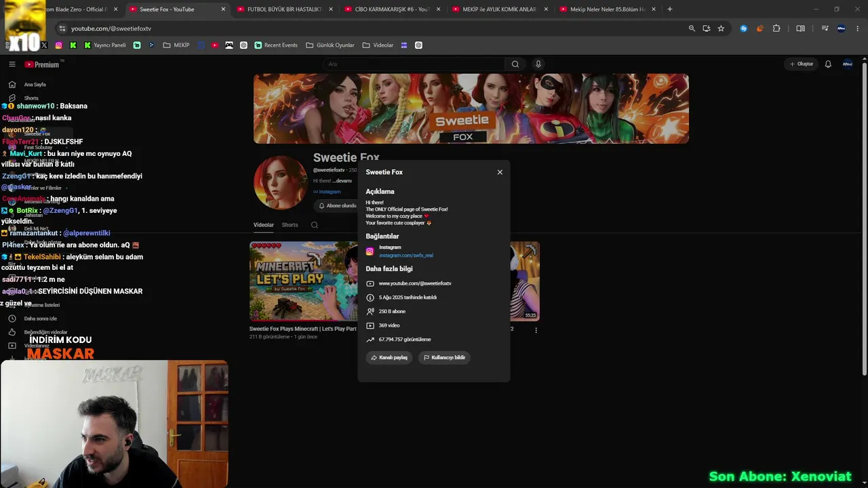868x488 pixels.
Task: Open the Günlük Oyunlar bookmark folder
Action: 330,45
